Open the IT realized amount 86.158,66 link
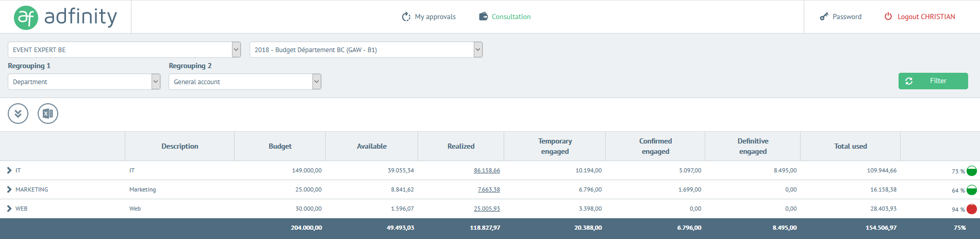 [487, 170]
